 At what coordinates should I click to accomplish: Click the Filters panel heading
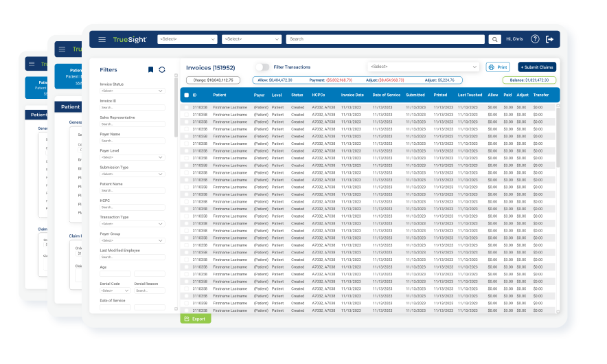tap(108, 69)
